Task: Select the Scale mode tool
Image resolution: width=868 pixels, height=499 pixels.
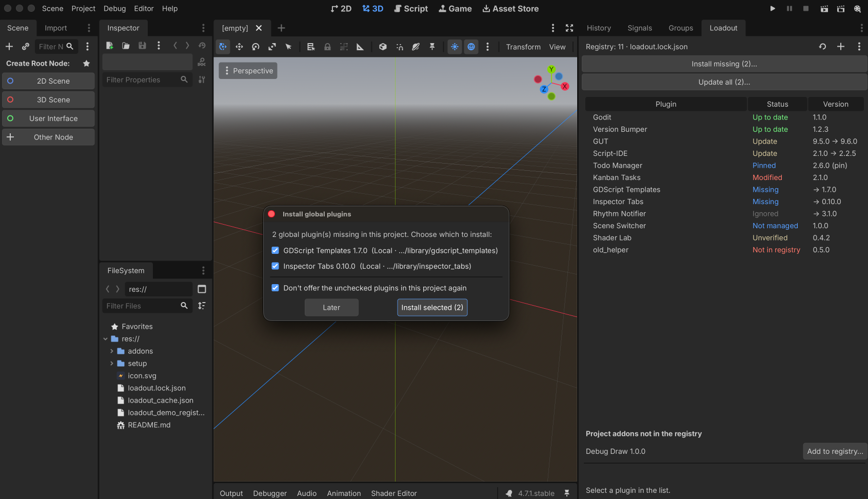Action: (x=272, y=47)
